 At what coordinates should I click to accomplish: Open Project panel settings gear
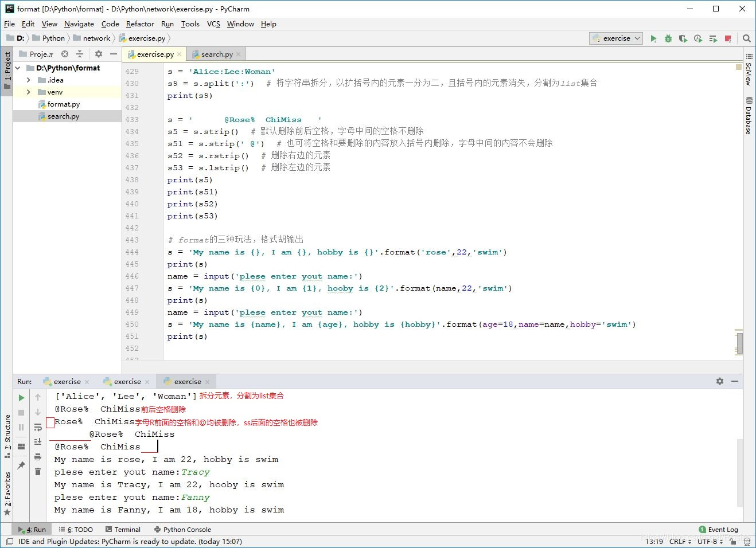point(99,54)
